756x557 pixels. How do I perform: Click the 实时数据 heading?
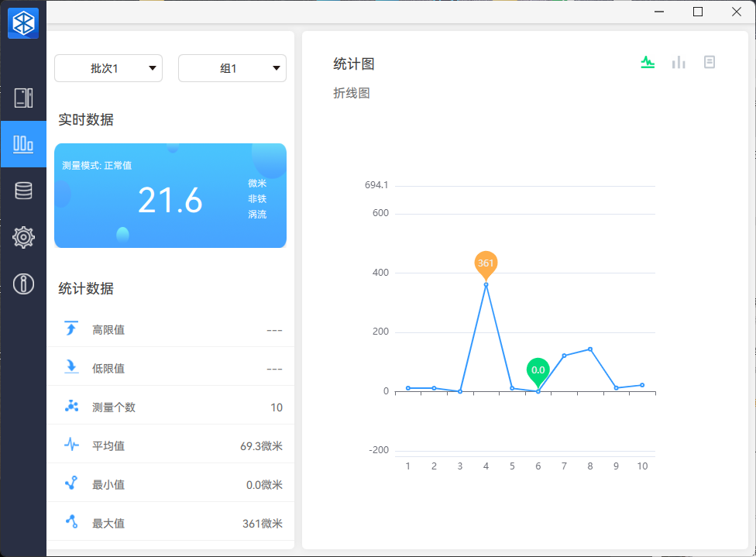[86, 119]
